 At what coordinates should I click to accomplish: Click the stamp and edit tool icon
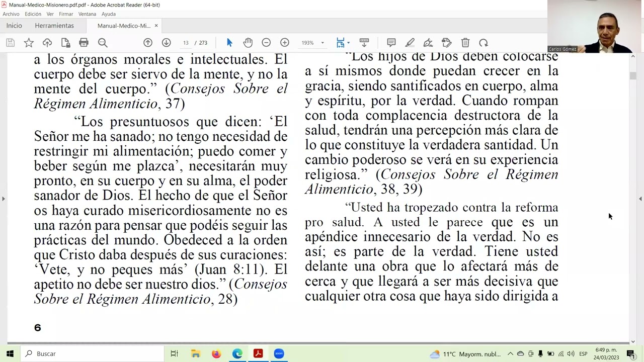click(x=447, y=43)
